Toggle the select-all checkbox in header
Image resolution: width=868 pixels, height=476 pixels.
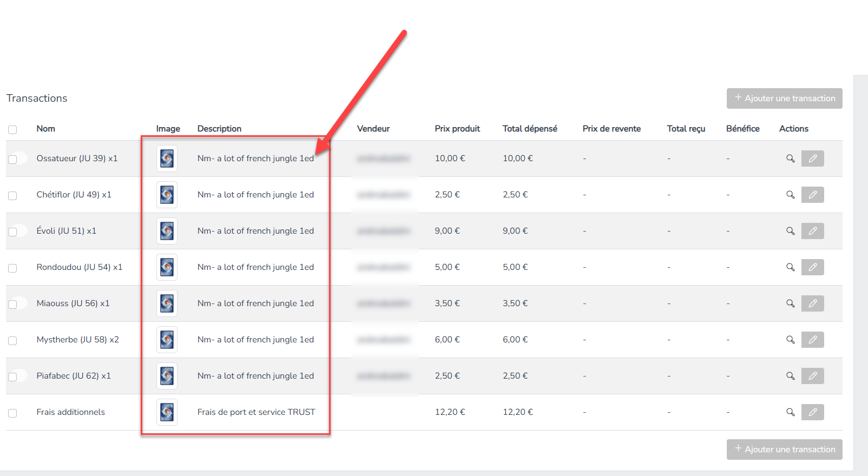click(12, 129)
